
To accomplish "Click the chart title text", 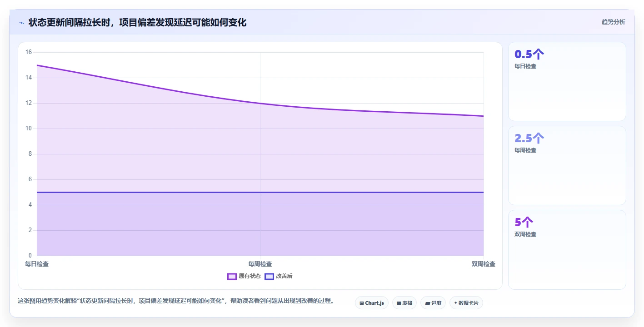I will tap(137, 22).
